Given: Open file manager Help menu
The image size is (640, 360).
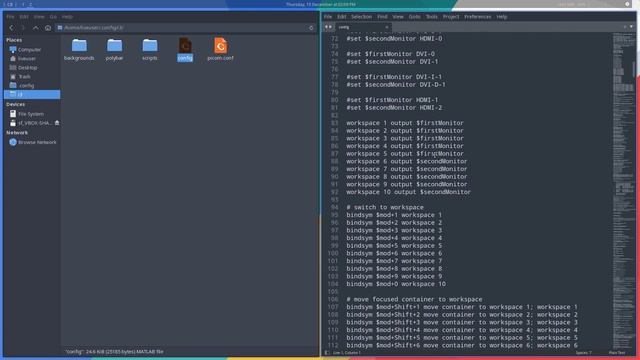Looking at the screenshot, I should [67, 17].
